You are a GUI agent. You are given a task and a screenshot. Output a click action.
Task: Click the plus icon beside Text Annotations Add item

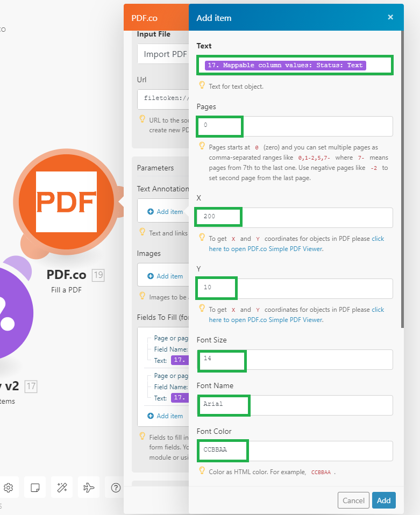pyautogui.click(x=151, y=212)
